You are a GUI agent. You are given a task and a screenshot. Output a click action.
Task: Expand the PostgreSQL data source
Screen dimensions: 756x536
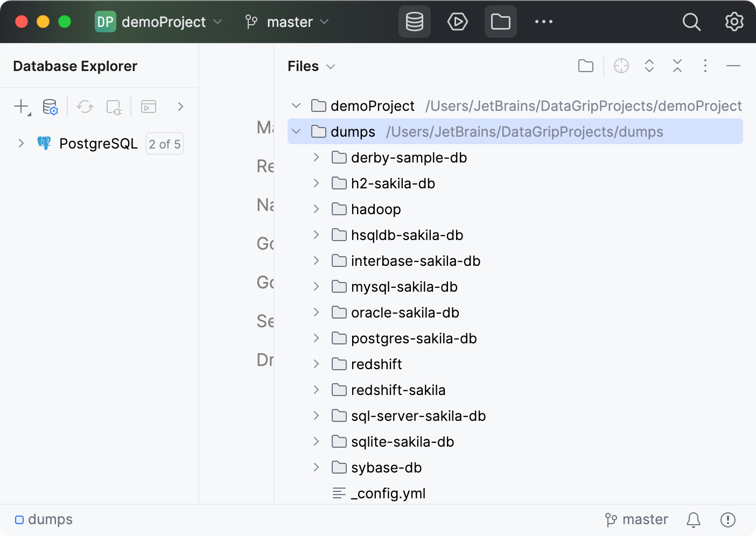coord(21,143)
